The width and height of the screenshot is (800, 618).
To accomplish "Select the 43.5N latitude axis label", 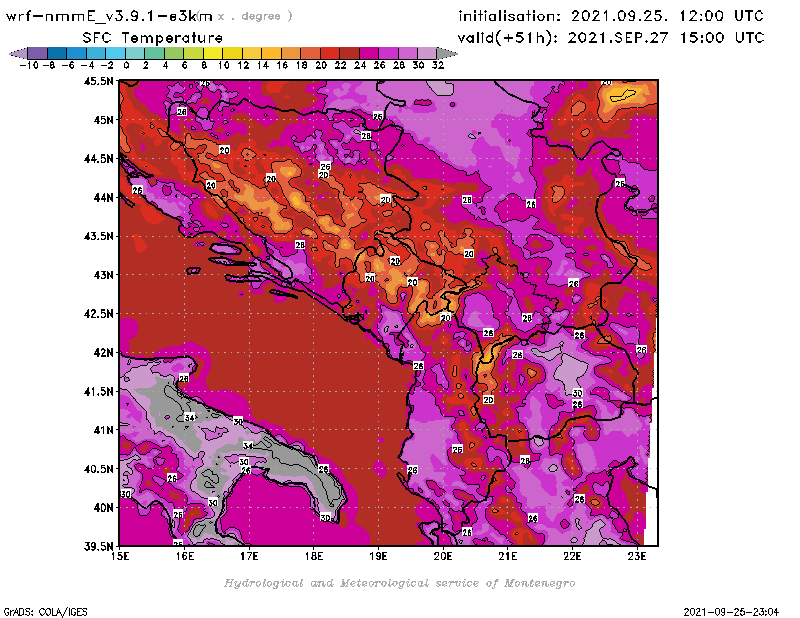I will [98, 236].
